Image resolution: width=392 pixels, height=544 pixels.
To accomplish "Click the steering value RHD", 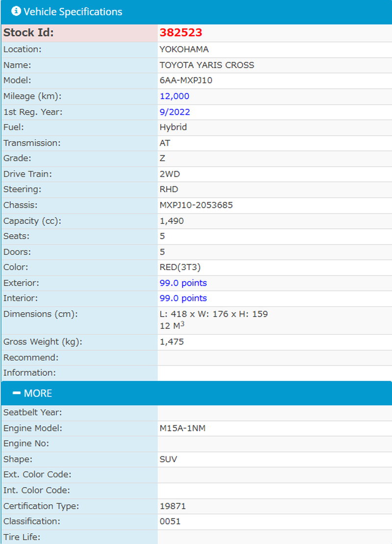I will (x=169, y=190).
